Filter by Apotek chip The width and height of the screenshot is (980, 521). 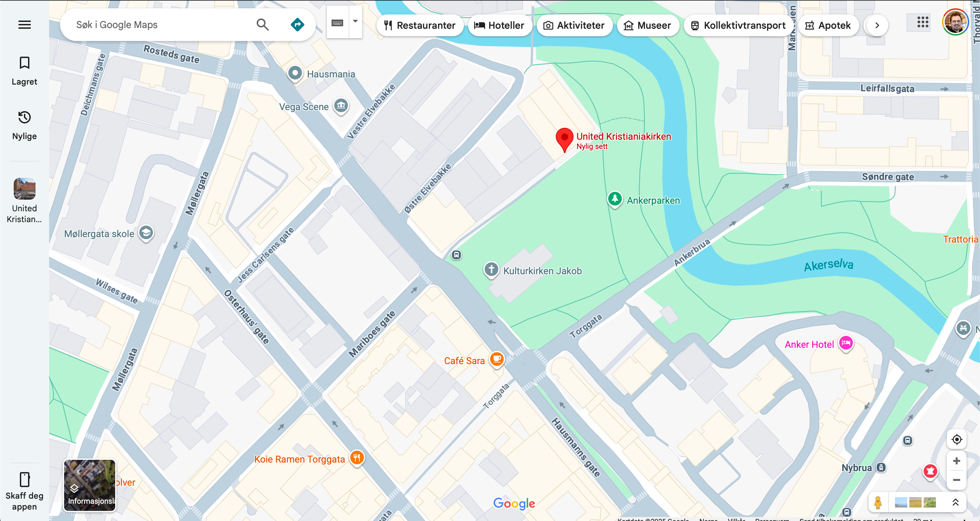829,26
